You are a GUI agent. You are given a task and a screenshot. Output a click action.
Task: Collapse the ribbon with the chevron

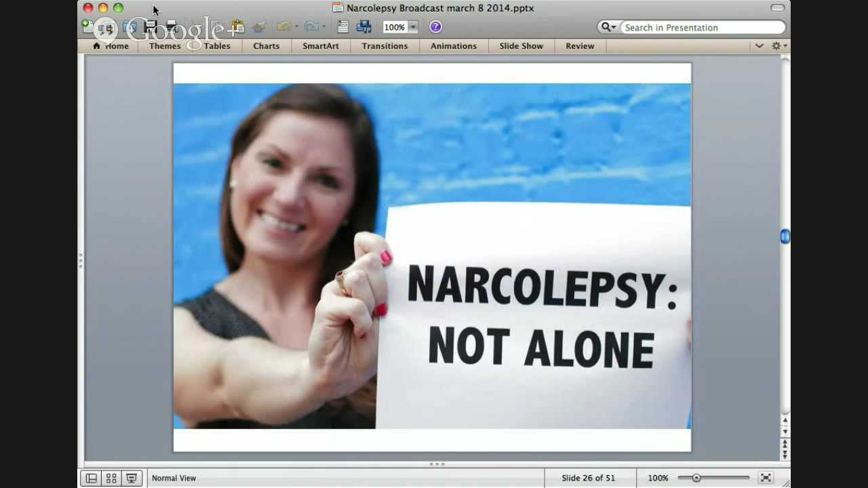coord(759,46)
